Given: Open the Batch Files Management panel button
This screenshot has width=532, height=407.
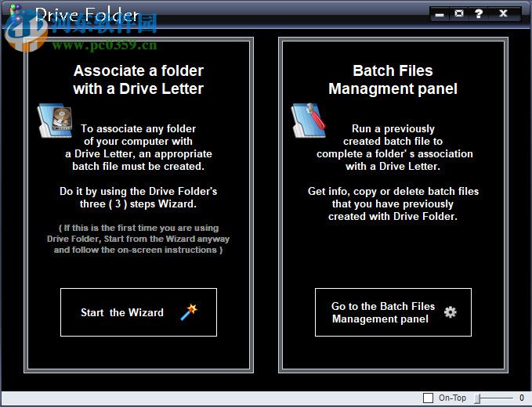Looking at the screenshot, I should pos(393,312).
